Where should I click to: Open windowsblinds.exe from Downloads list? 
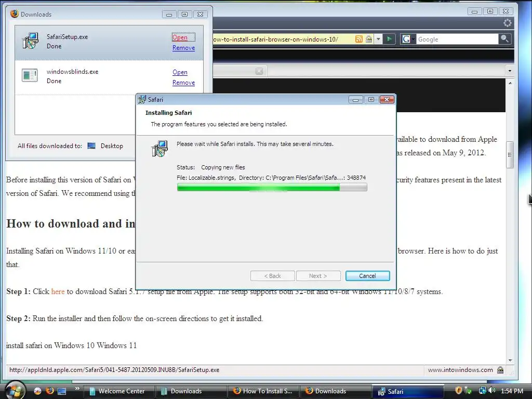click(x=180, y=72)
